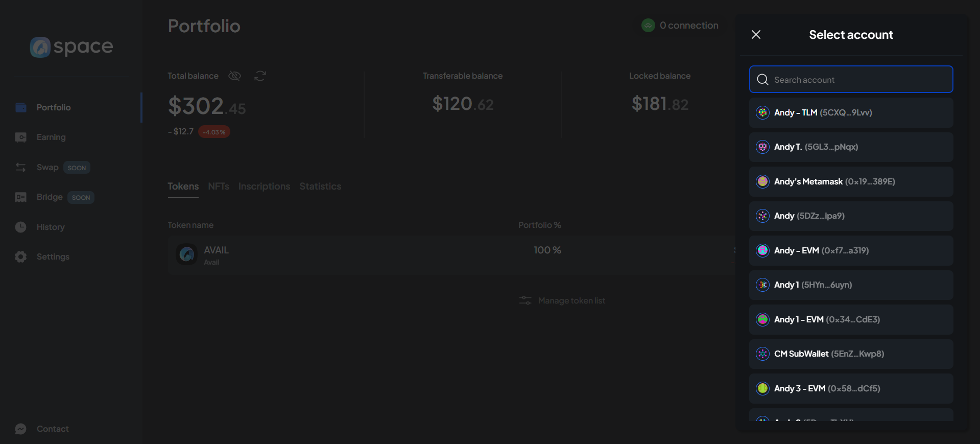Click the History clock icon
980x444 pixels.
21,227
